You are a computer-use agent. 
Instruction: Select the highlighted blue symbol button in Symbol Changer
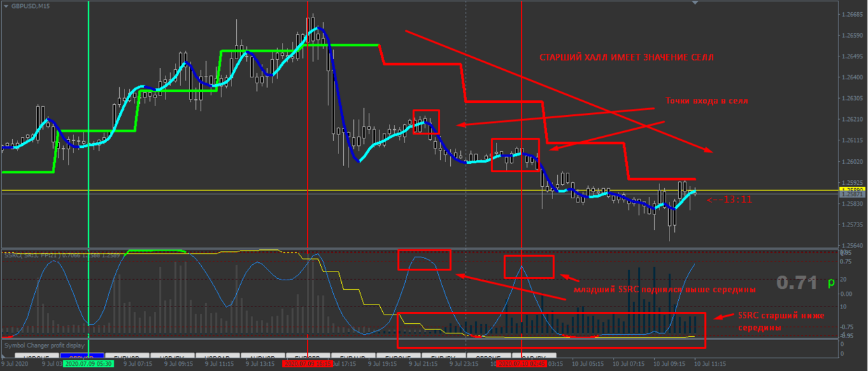coord(81,356)
